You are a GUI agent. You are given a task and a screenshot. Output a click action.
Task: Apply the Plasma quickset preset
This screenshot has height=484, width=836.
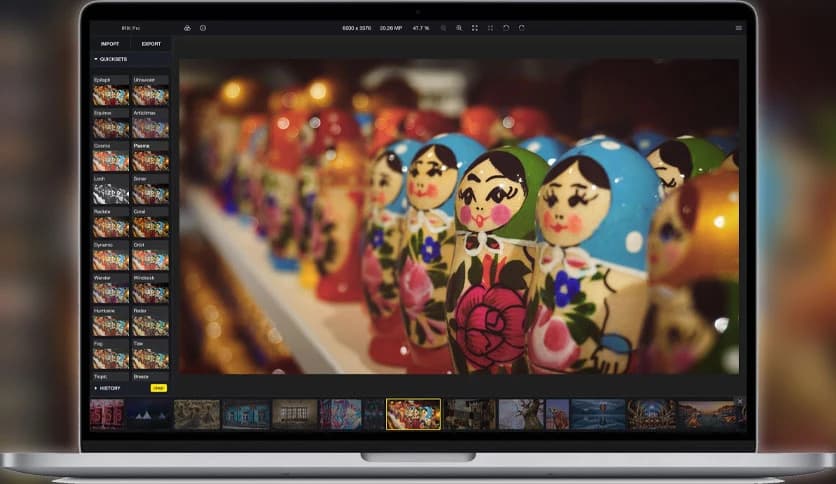150,157
